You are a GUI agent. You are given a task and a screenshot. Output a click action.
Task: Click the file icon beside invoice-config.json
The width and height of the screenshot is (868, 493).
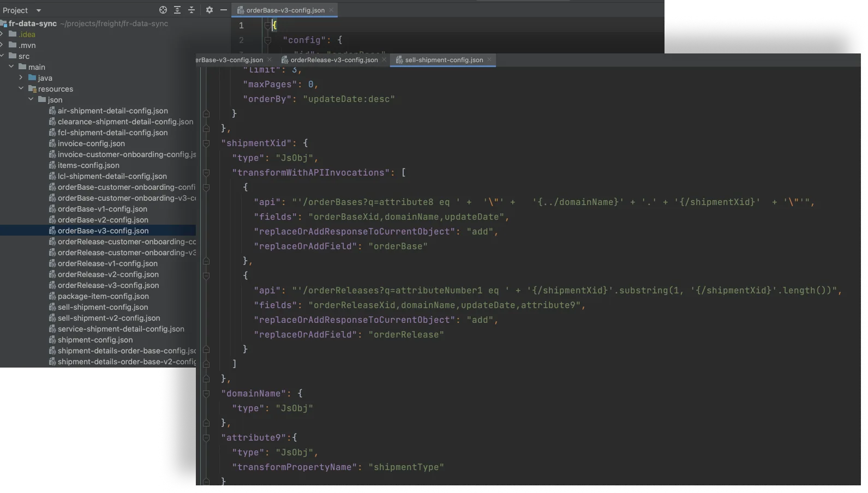click(x=52, y=143)
